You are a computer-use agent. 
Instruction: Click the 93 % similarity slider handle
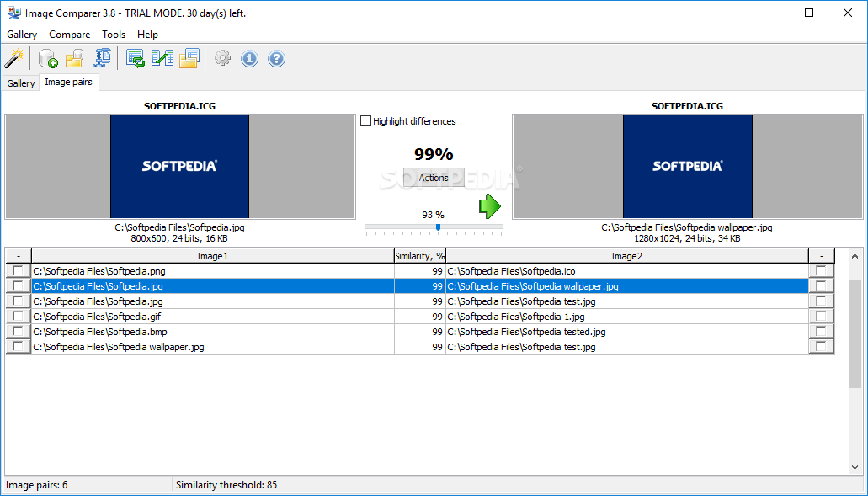(x=439, y=227)
